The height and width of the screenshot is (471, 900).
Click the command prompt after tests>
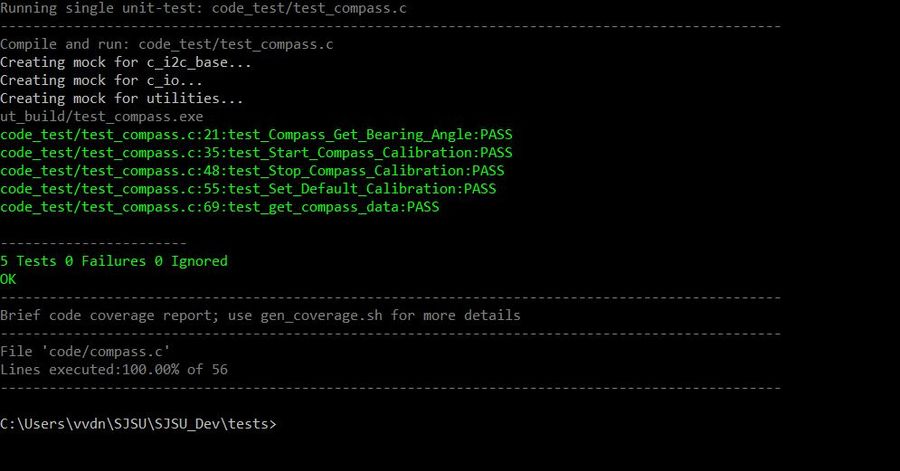click(x=282, y=424)
